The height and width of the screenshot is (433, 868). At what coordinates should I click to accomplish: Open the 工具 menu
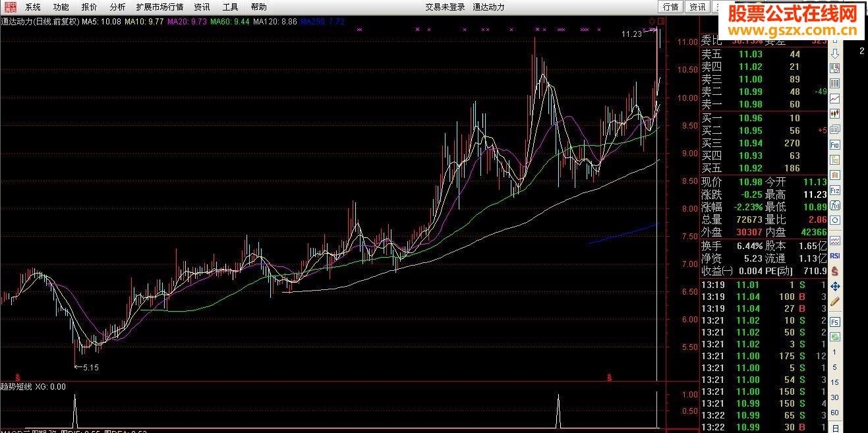(x=230, y=7)
